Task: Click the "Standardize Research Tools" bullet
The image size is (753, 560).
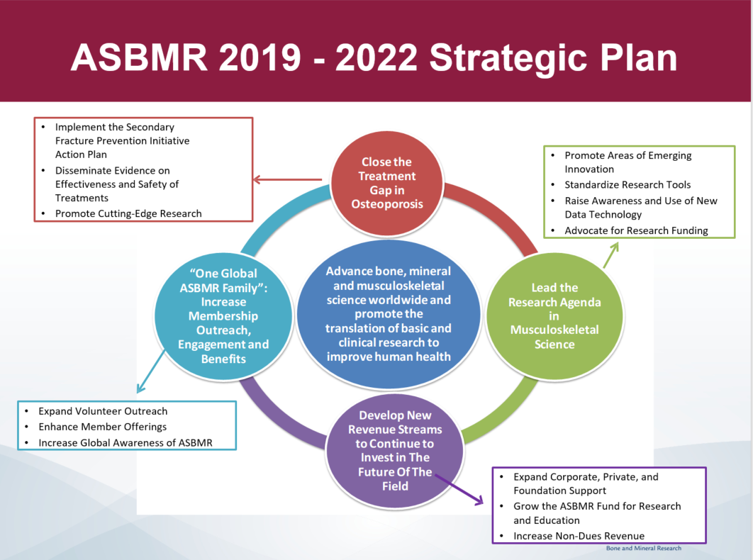Action: (x=627, y=185)
